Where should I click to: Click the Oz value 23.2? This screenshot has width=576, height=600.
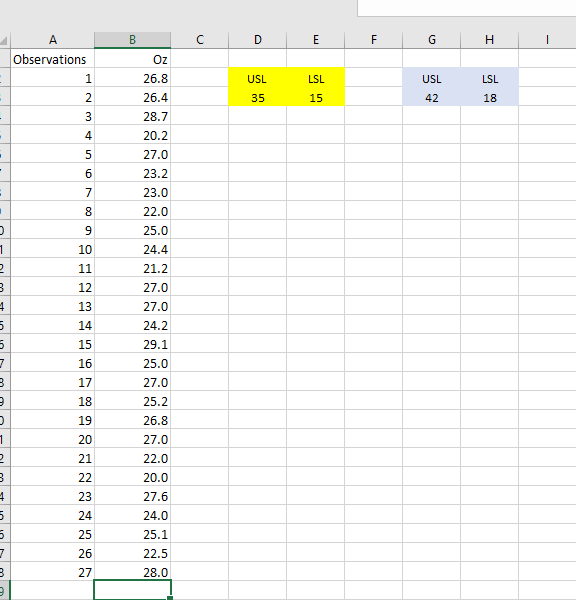132,173
